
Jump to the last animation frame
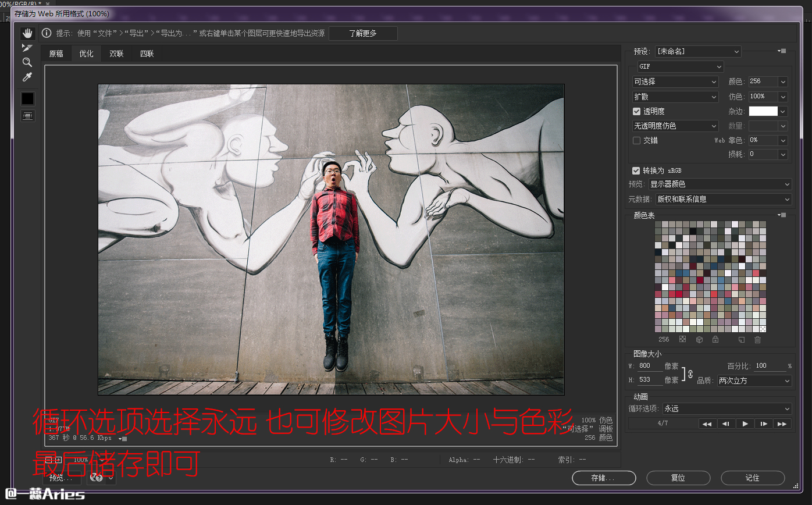coord(782,424)
